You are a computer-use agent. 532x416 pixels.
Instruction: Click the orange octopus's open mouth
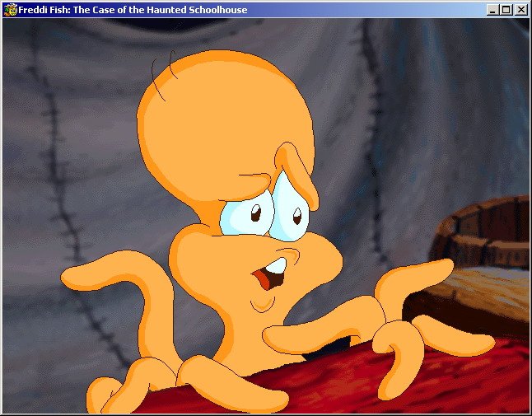[271, 273]
